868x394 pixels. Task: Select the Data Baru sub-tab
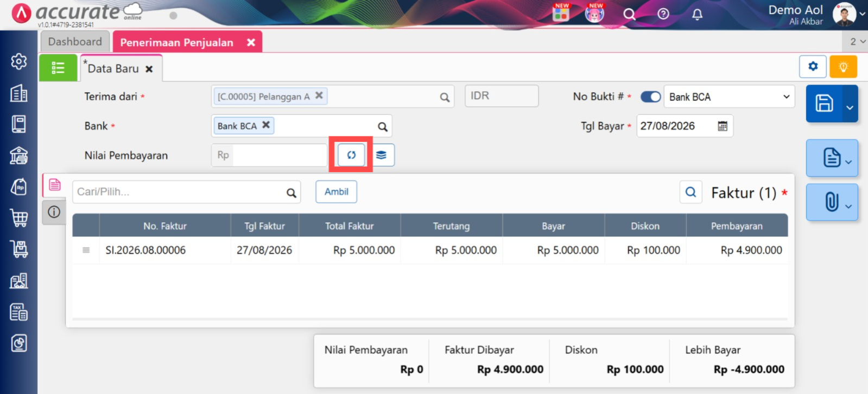[x=113, y=68]
